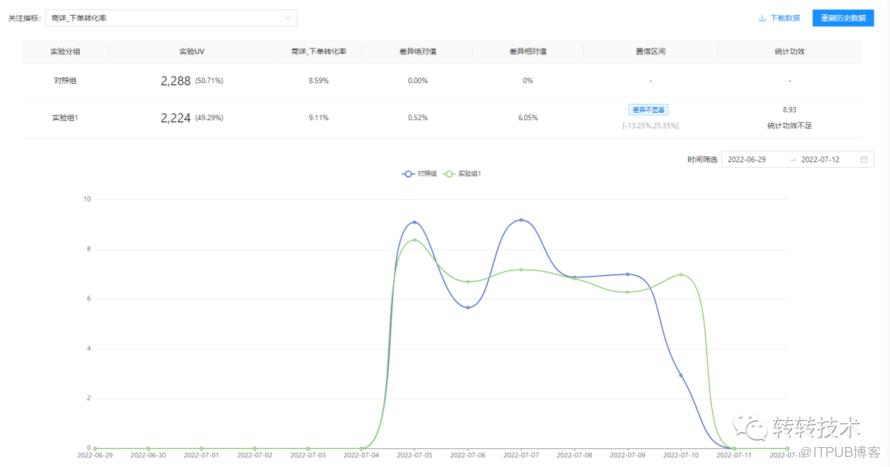Click the 实验分组 column header
The width and height of the screenshot is (890, 467).
pyautogui.click(x=65, y=52)
